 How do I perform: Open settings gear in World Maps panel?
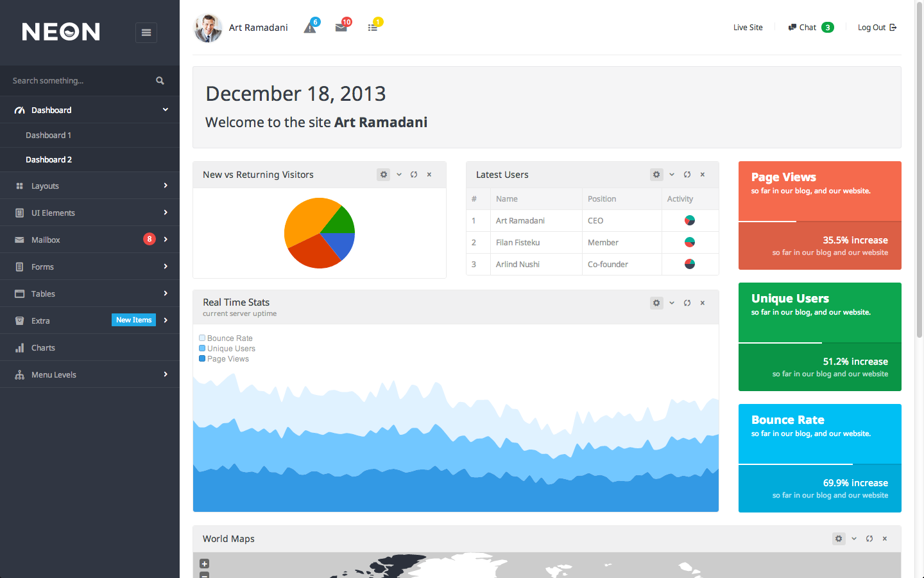click(839, 539)
